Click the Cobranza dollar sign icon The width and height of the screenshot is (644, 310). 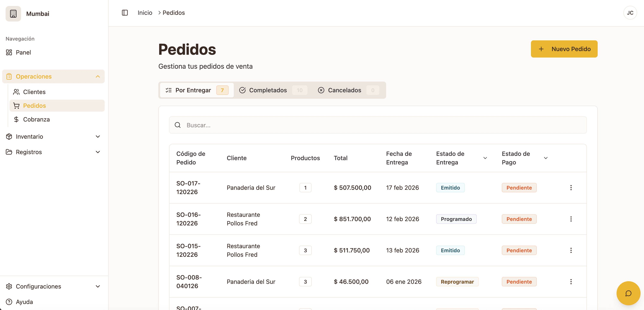click(17, 119)
